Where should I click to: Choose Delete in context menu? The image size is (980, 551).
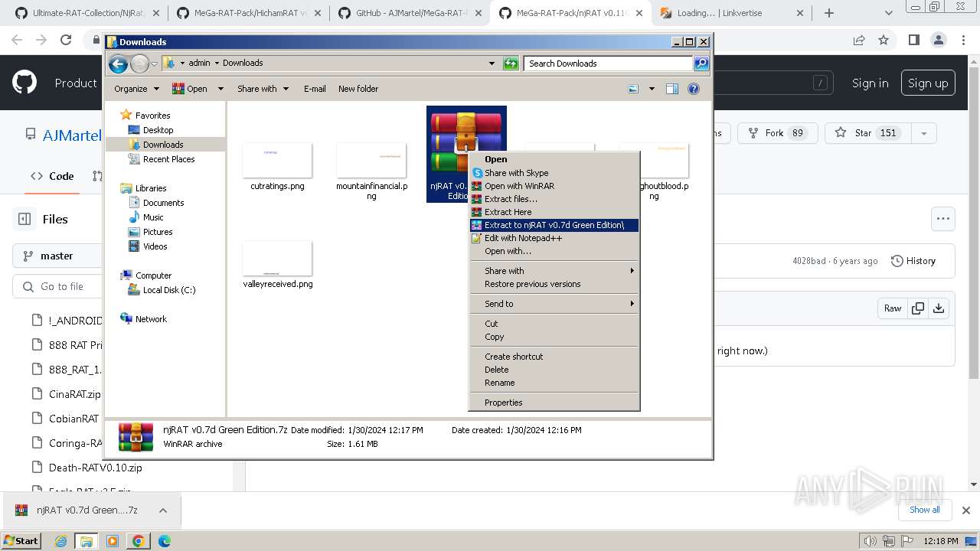point(554,370)
